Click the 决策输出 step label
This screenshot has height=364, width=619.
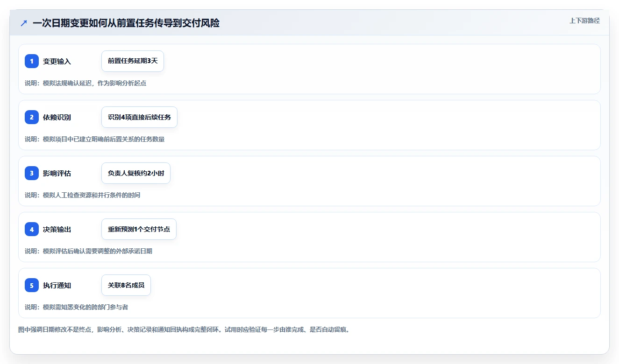point(57,230)
